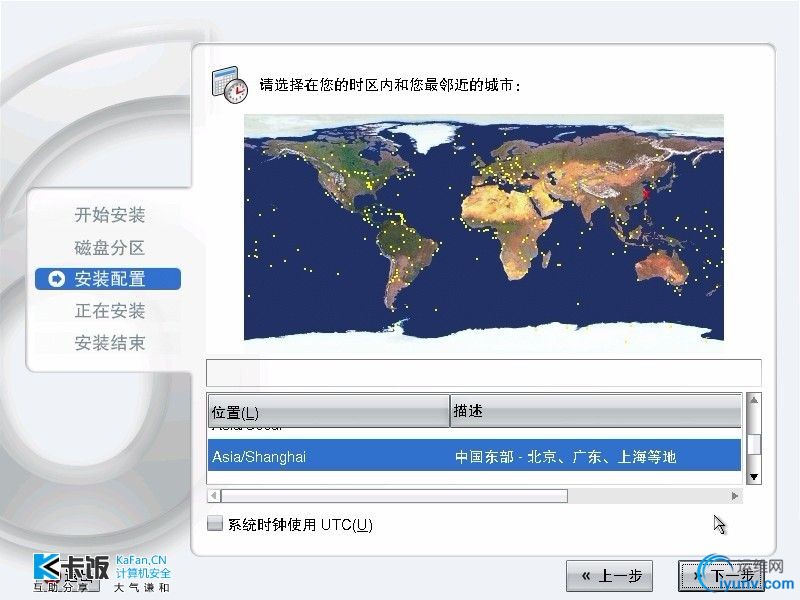Click the horizontal scrollbar thumb
800x600 pixels.
click(x=394, y=495)
